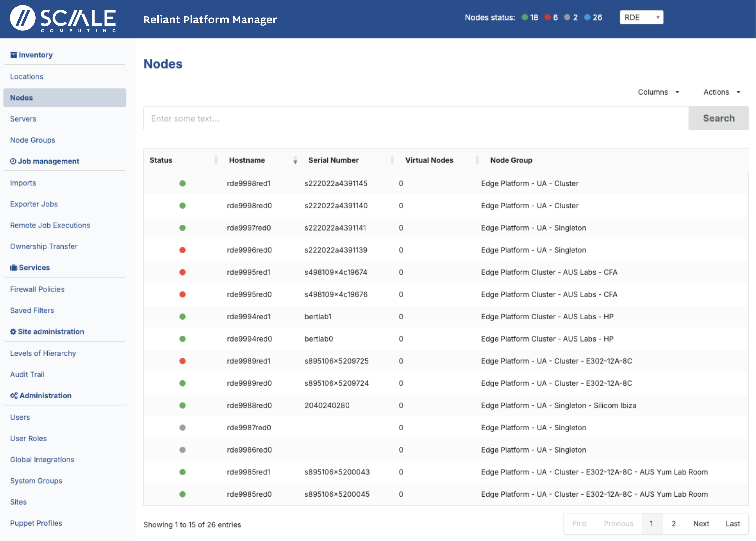Click the Scale Computing logo
This screenshot has height=541, width=756.
pos(63,19)
